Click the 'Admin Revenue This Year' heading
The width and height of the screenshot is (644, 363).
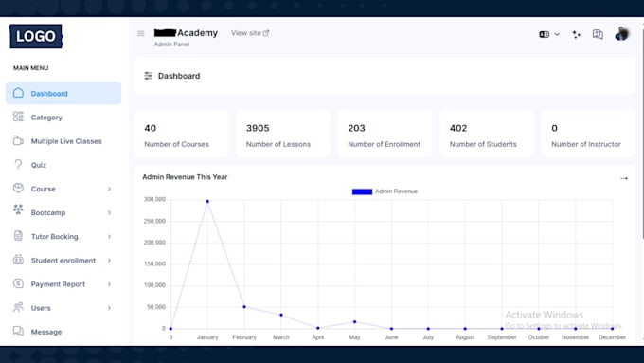[x=185, y=177]
